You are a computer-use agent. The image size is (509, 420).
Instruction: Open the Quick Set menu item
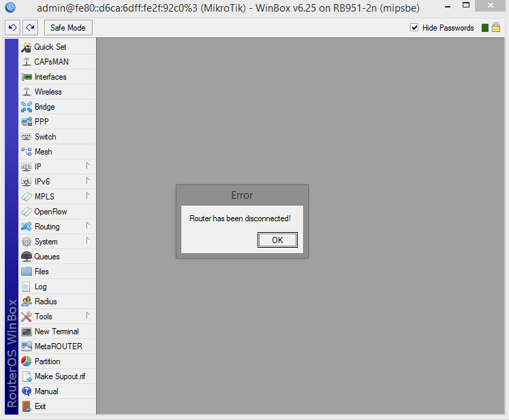click(x=57, y=47)
